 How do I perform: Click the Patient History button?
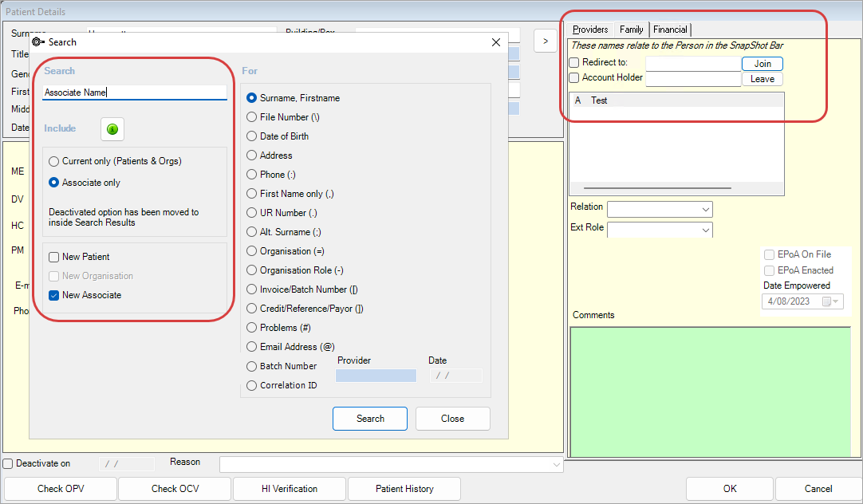(x=404, y=489)
